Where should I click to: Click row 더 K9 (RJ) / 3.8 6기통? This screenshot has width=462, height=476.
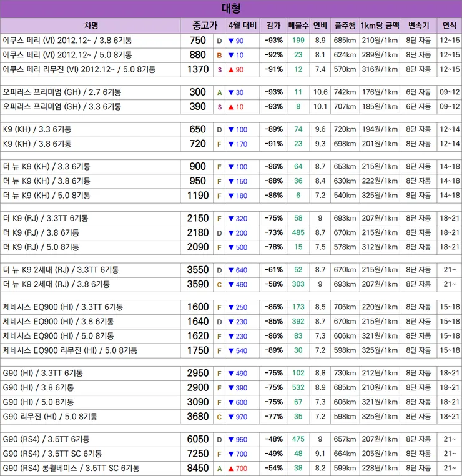(231, 233)
